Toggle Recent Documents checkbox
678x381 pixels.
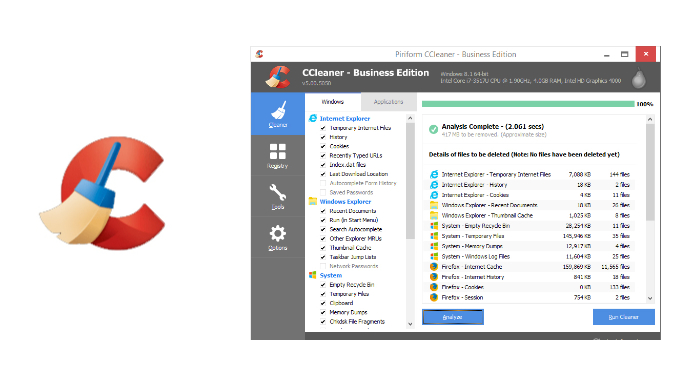coord(323,211)
